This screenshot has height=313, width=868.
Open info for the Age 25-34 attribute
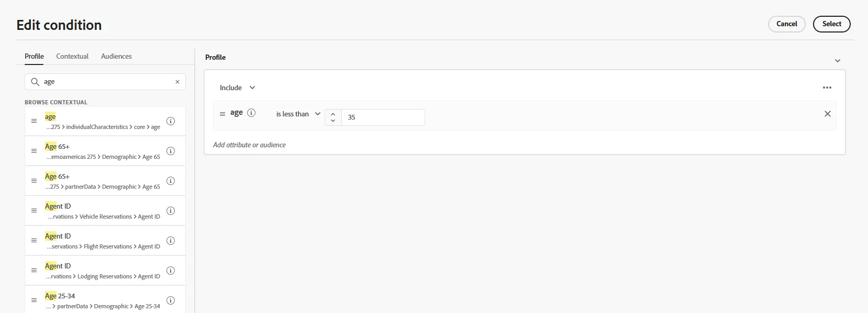point(171,300)
